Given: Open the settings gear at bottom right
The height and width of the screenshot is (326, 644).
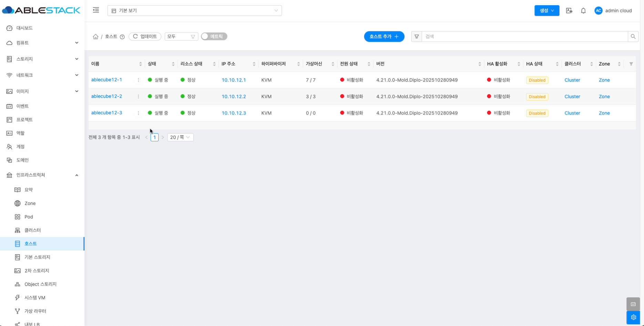Looking at the screenshot, I should click(x=633, y=317).
